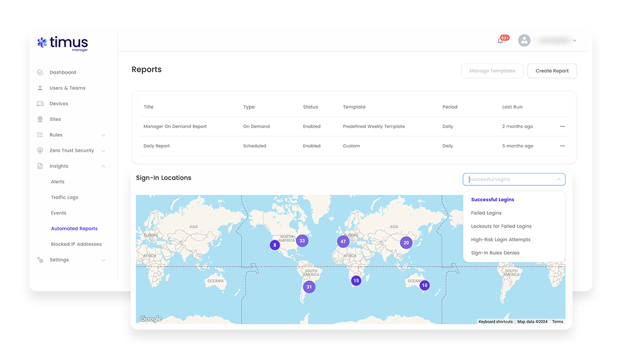The height and width of the screenshot is (364, 622).
Task: Click the Rules list icon
Action: 40,135
